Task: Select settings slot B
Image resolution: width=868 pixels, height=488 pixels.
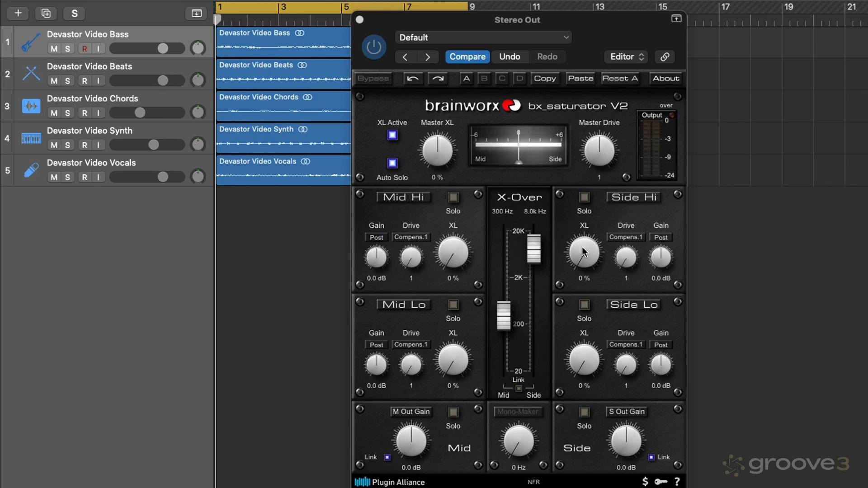Action: [x=484, y=79]
